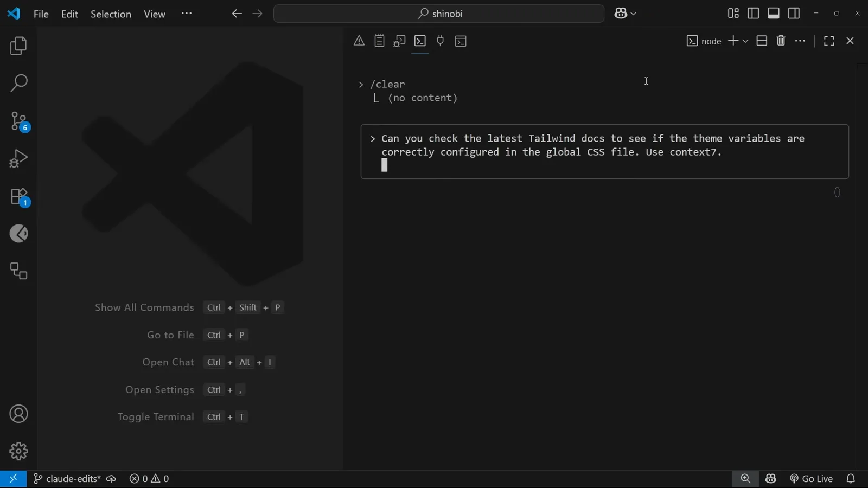This screenshot has height=488, width=868.
Task: Open the Explorer view in activity bar
Action: (18, 46)
